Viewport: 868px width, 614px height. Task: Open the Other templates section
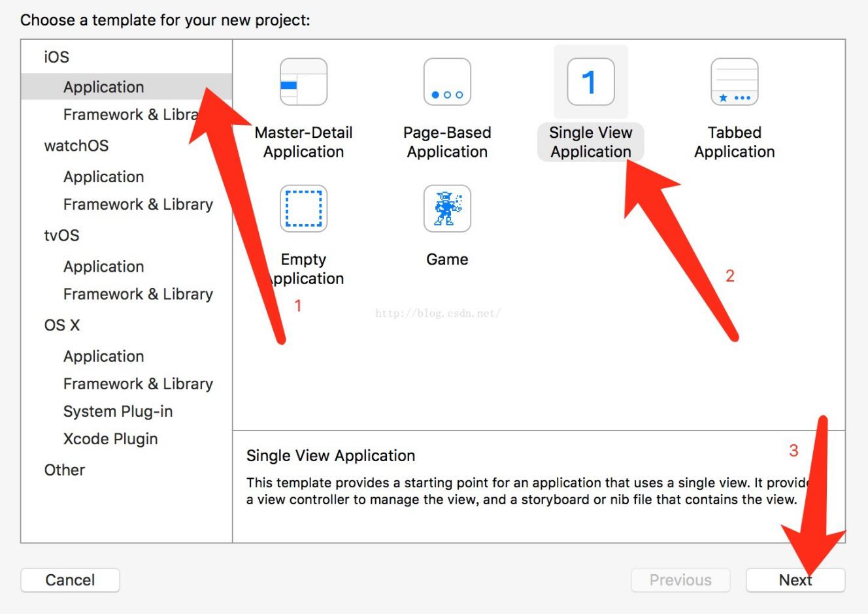point(64,470)
